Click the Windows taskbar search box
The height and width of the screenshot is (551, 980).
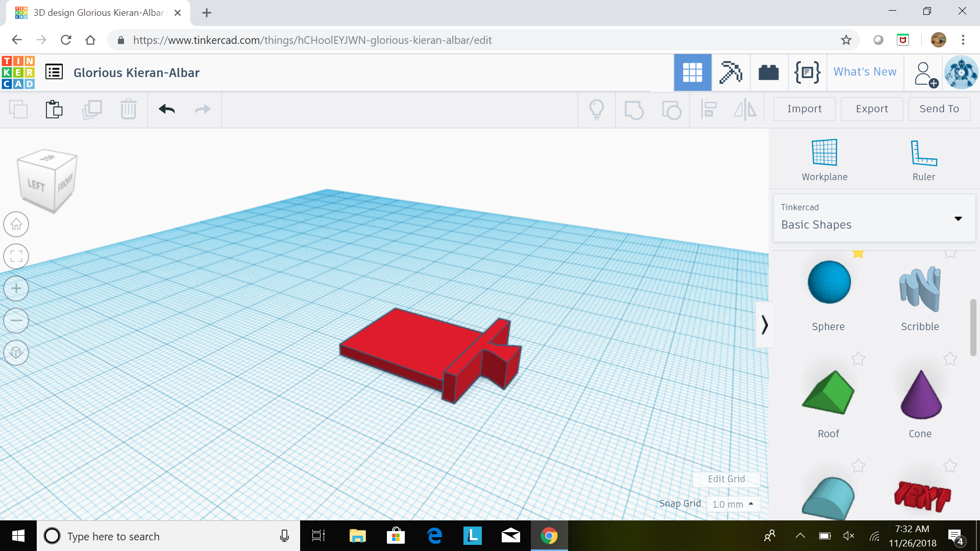coord(168,536)
